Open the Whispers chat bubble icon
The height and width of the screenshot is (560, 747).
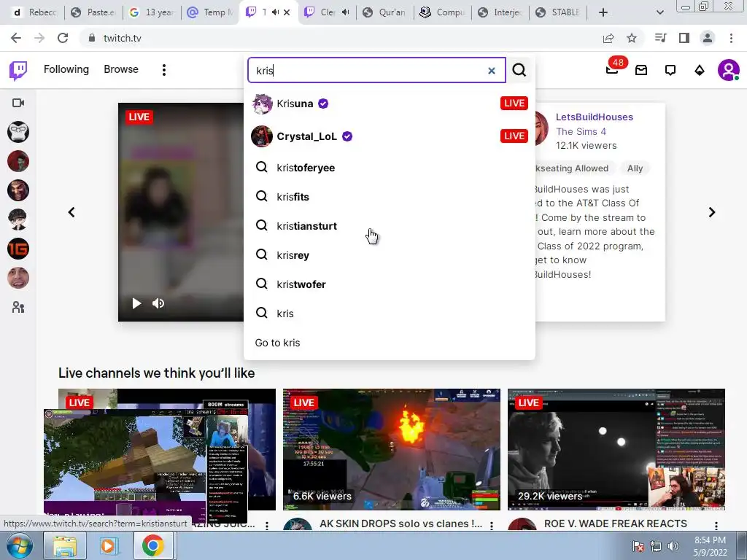pyautogui.click(x=670, y=71)
